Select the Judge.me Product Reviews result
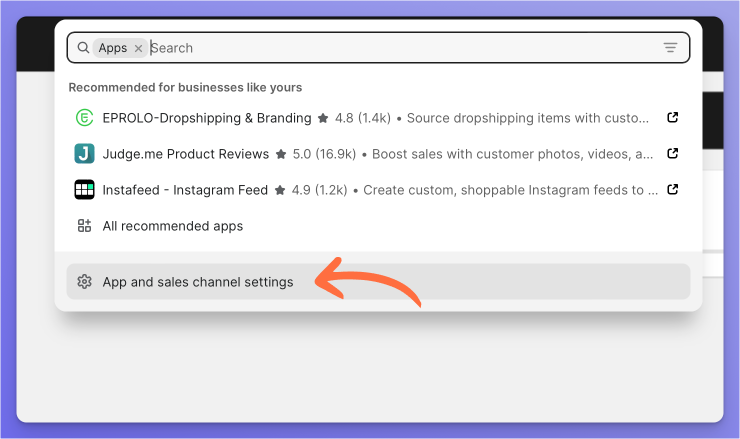Image resolution: width=740 pixels, height=439 pixels. click(x=186, y=154)
